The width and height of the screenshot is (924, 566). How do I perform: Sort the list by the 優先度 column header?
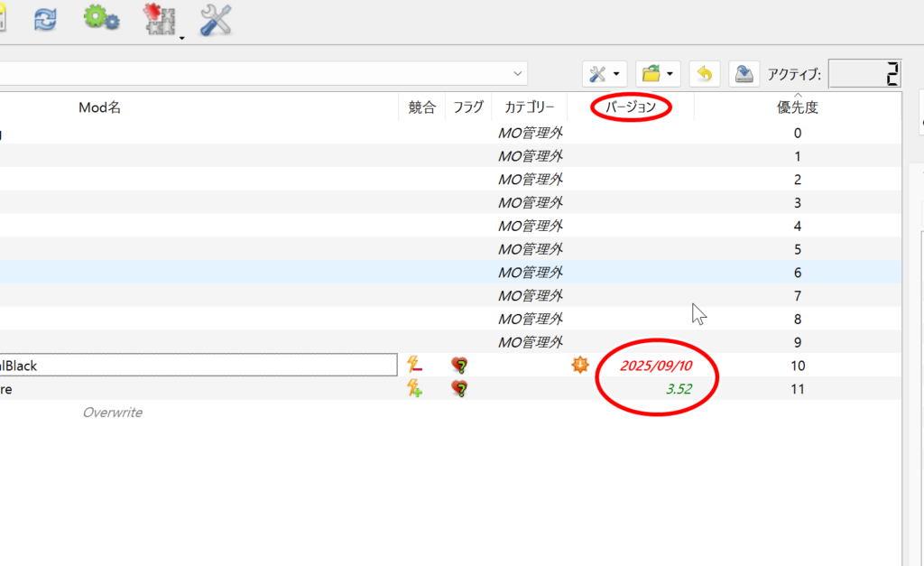point(797,107)
